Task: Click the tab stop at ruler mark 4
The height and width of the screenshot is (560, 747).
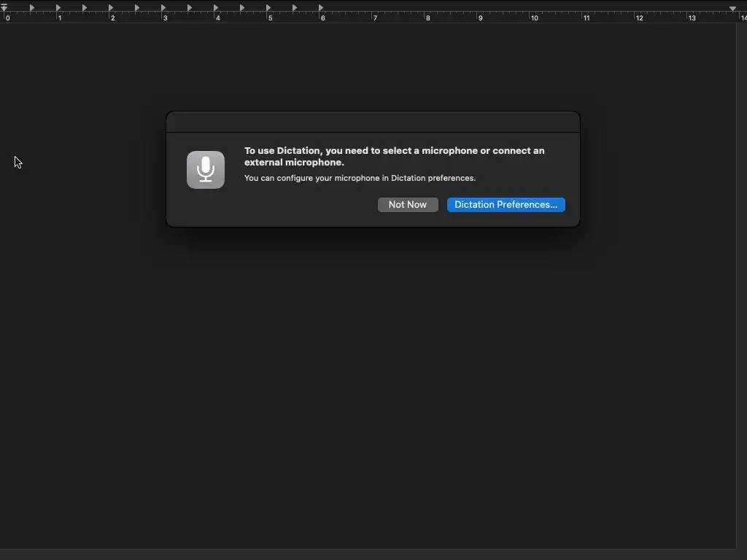Action: [216, 7]
